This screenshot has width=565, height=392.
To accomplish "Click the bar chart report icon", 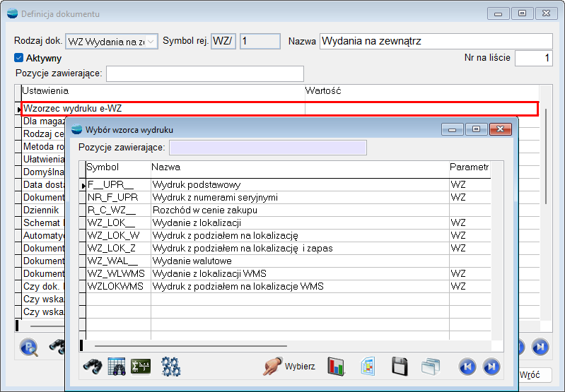I will tap(335, 366).
